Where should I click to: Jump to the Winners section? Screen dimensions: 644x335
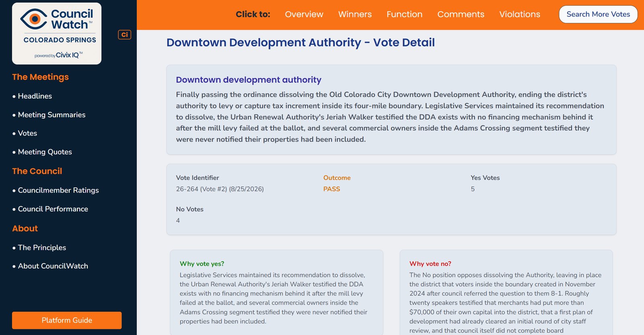355,14
